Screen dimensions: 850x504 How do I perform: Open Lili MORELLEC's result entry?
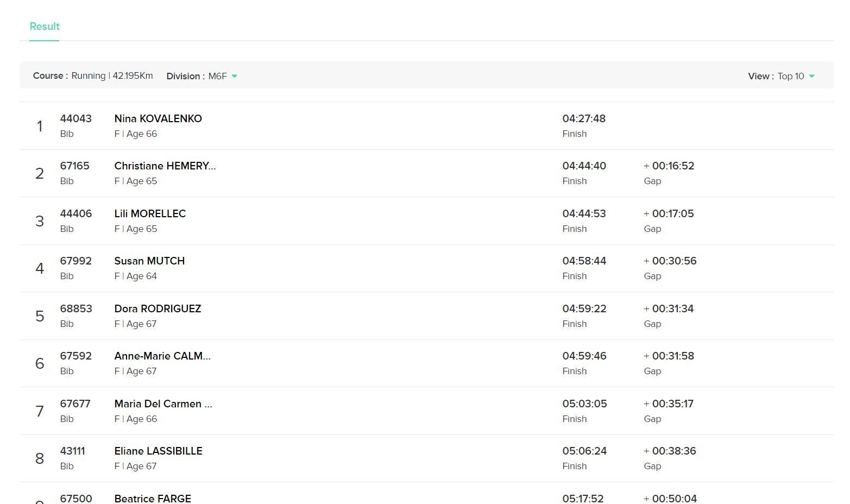pos(150,213)
